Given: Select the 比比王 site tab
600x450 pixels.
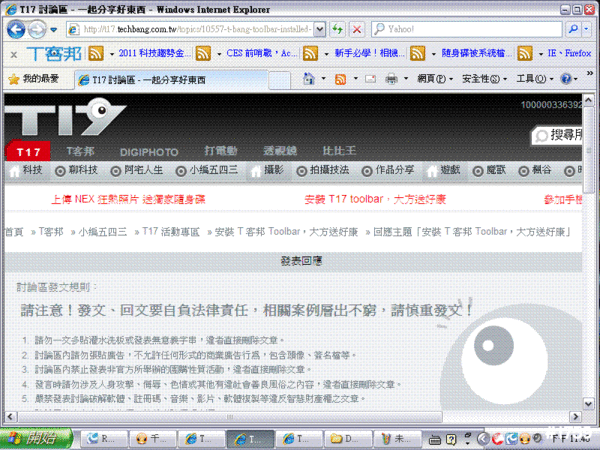Looking at the screenshot, I should (x=339, y=151).
